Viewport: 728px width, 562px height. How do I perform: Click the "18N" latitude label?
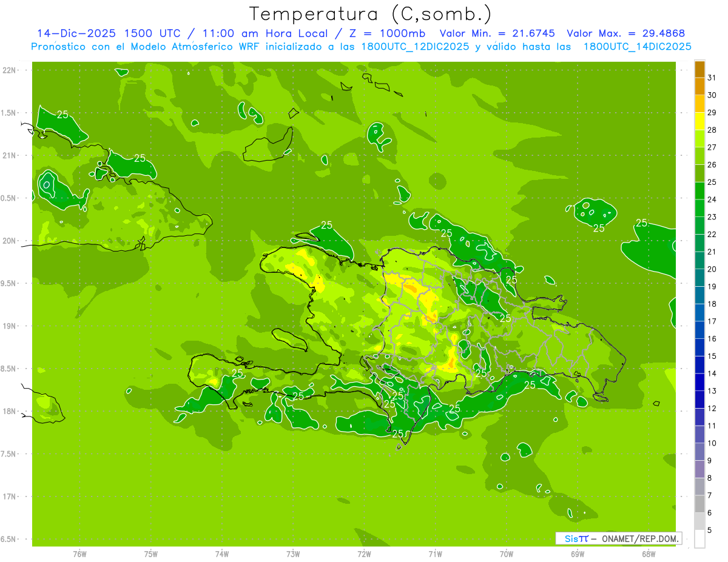pos(9,411)
